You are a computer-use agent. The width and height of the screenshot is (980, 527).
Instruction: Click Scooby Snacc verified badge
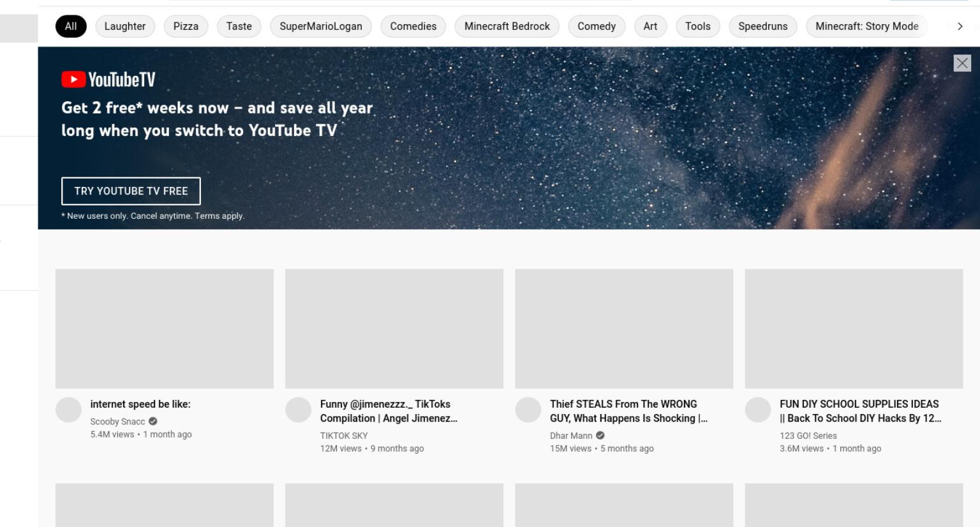point(153,421)
